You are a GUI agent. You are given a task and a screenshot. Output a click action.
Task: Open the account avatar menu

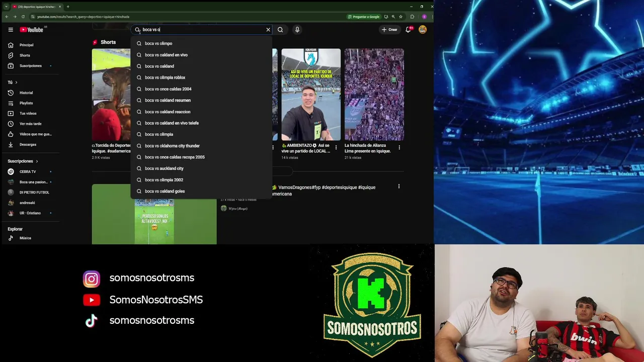[x=423, y=30]
